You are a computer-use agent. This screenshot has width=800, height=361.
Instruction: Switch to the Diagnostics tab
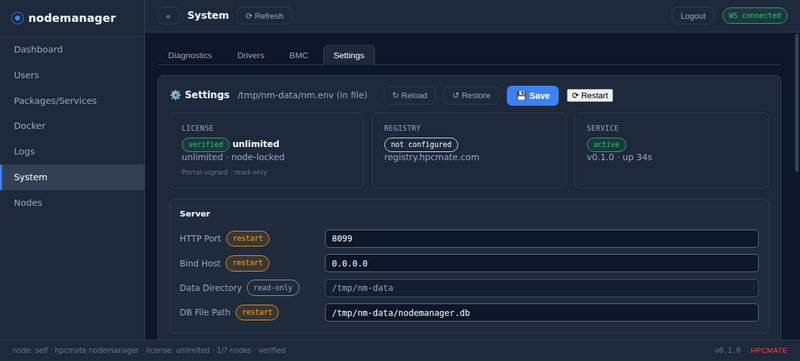click(190, 56)
